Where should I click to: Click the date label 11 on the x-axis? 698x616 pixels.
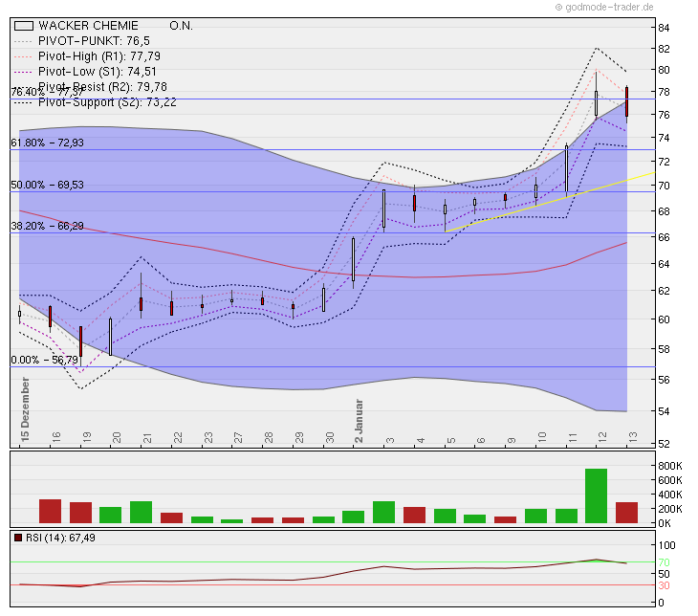572,437
